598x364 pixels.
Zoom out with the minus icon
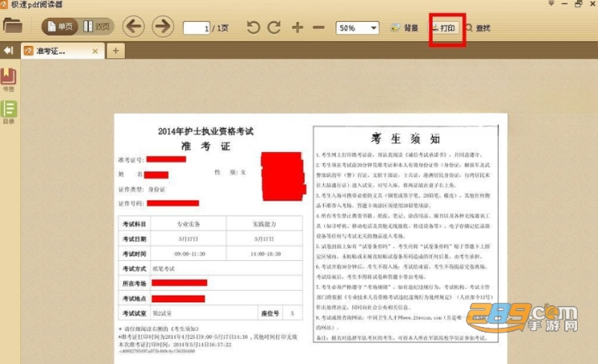coord(318,27)
